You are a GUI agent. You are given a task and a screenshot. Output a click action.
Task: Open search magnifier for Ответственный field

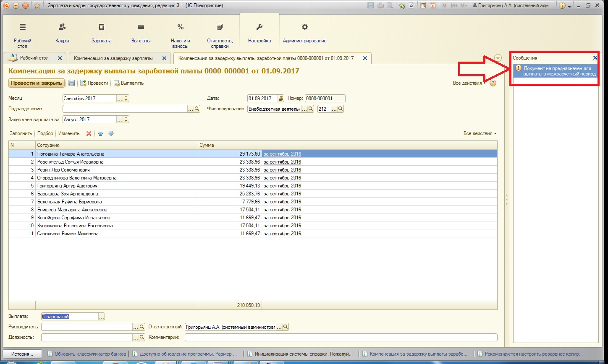pos(286,327)
